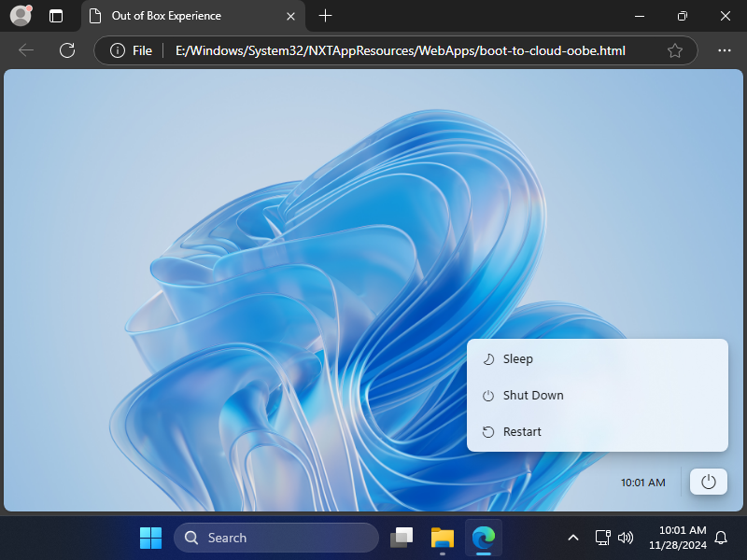This screenshot has height=560, width=747.
Task: Show hidden system tray icons
Action: [x=573, y=539]
